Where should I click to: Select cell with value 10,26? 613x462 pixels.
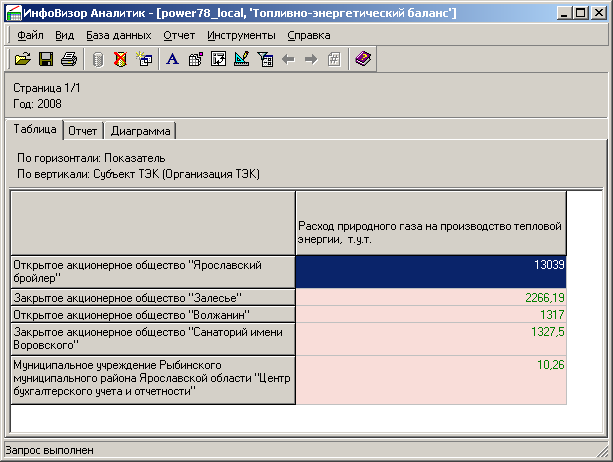click(431, 380)
